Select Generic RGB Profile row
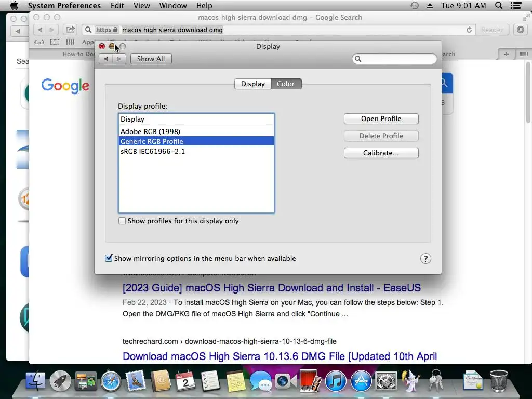 [x=196, y=141]
